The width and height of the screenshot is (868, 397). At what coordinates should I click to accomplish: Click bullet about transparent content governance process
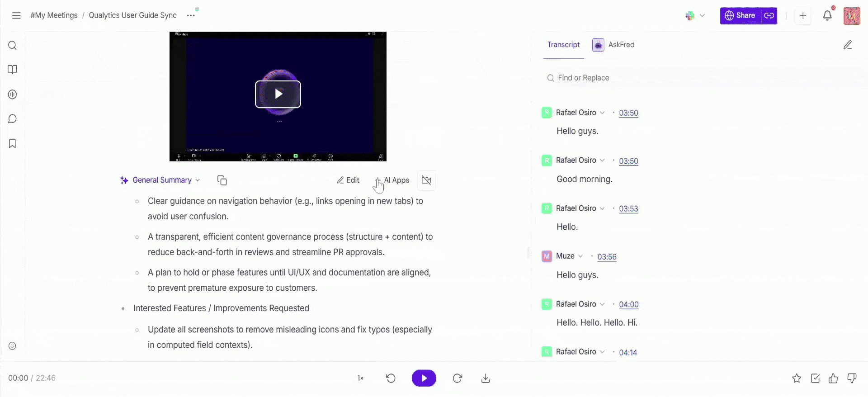[x=290, y=245]
